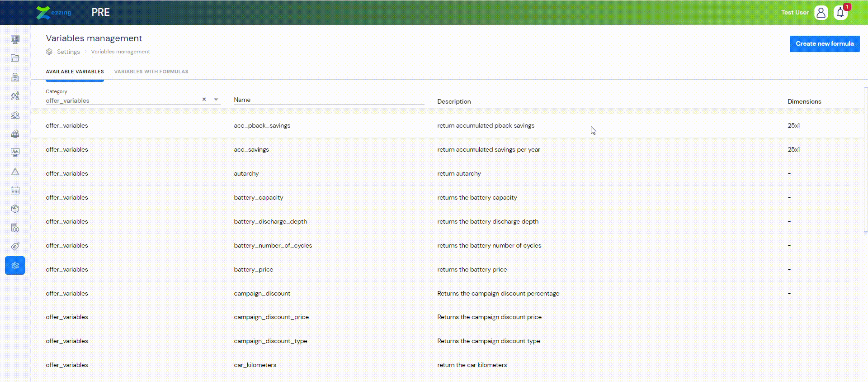Click 'Returns the campaign discount percentage' text
The width and height of the screenshot is (868, 382).
498,293
